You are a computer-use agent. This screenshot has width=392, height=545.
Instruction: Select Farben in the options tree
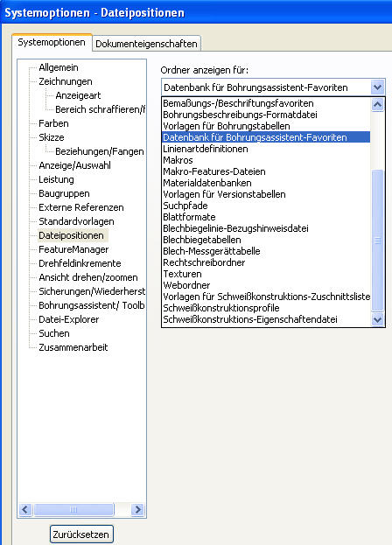click(x=53, y=123)
